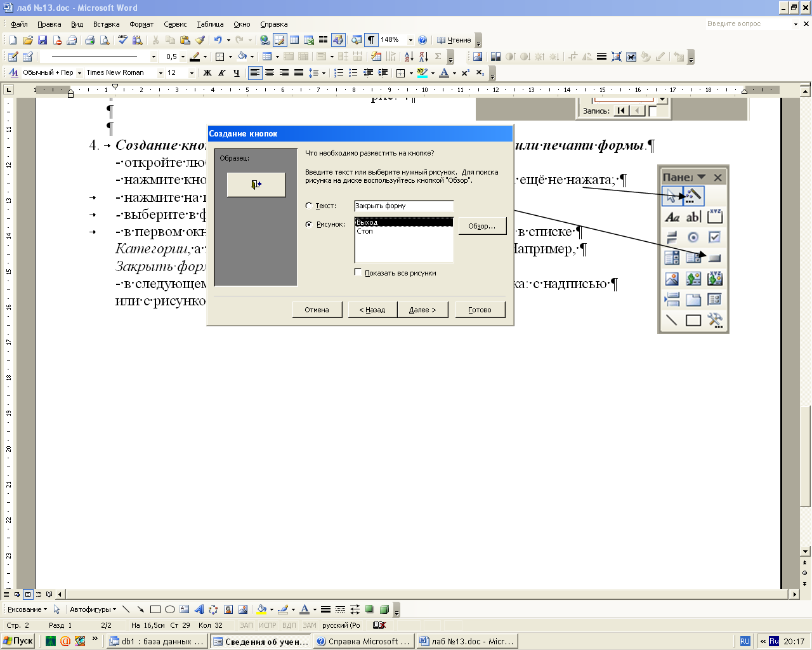Click the text highlight color button
812x650 pixels.
[422, 73]
